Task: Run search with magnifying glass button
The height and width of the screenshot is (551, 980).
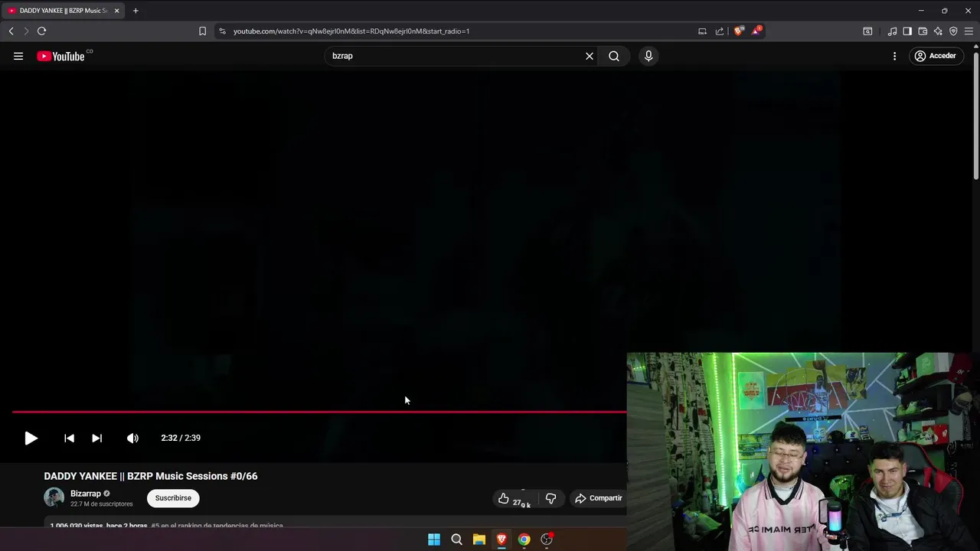Action: [x=614, y=56]
